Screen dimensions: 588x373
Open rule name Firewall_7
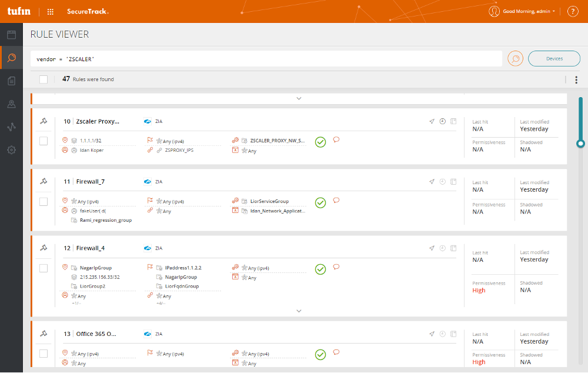pos(91,182)
